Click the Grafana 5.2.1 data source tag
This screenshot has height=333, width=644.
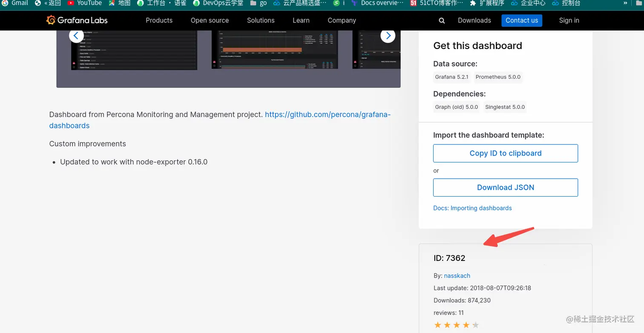tap(451, 77)
